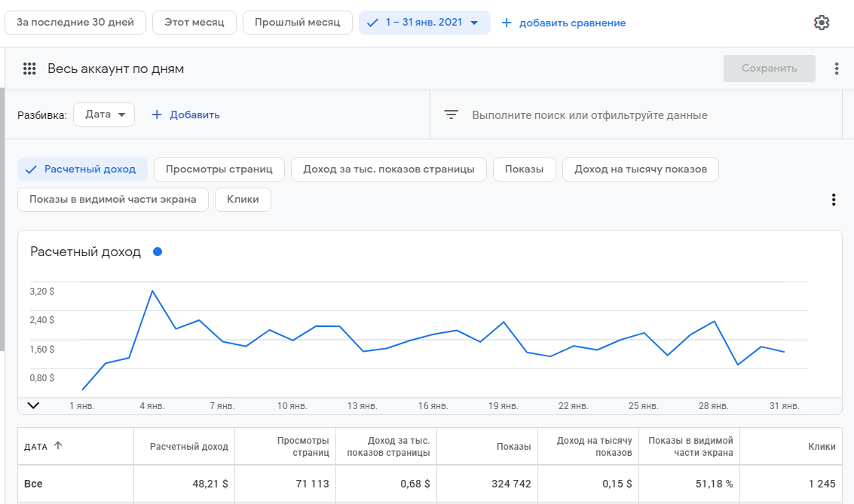Select the Этот месяц range
Image resolution: width=854 pixels, height=504 pixels.
194,23
